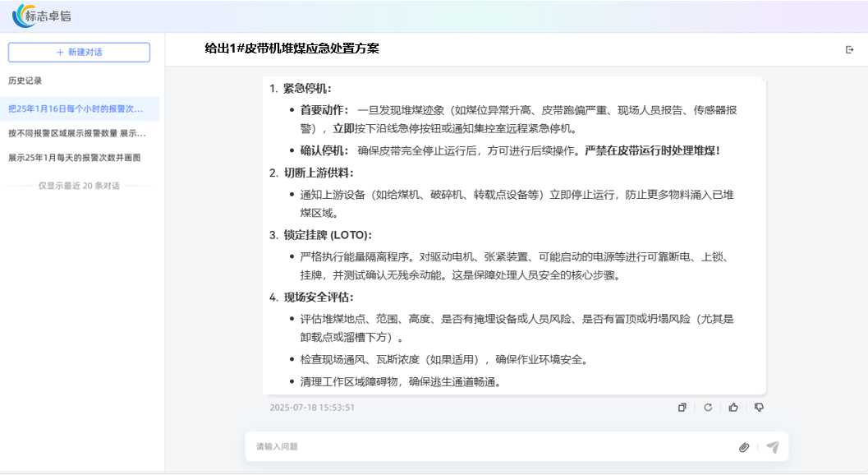Click the 2025-07-18 15:53:51 timestamp

[x=312, y=408]
